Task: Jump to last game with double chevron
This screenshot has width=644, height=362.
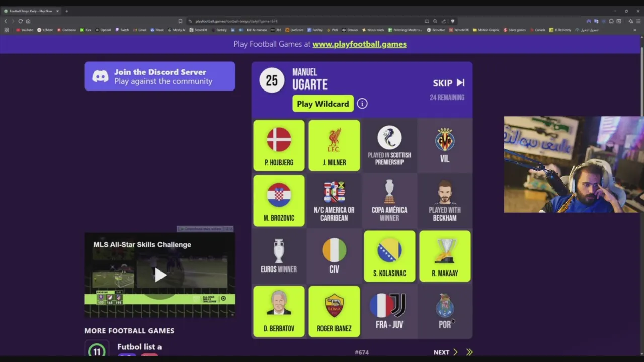Action: click(x=469, y=352)
